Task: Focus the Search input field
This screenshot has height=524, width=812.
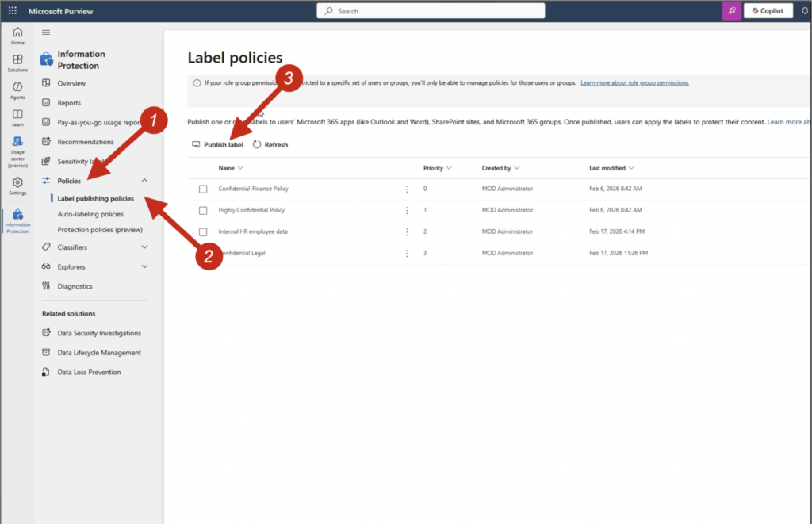Action: tap(431, 11)
